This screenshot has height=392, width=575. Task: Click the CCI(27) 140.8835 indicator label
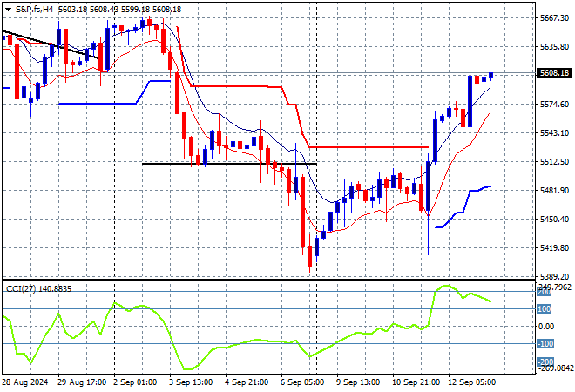[x=38, y=289]
